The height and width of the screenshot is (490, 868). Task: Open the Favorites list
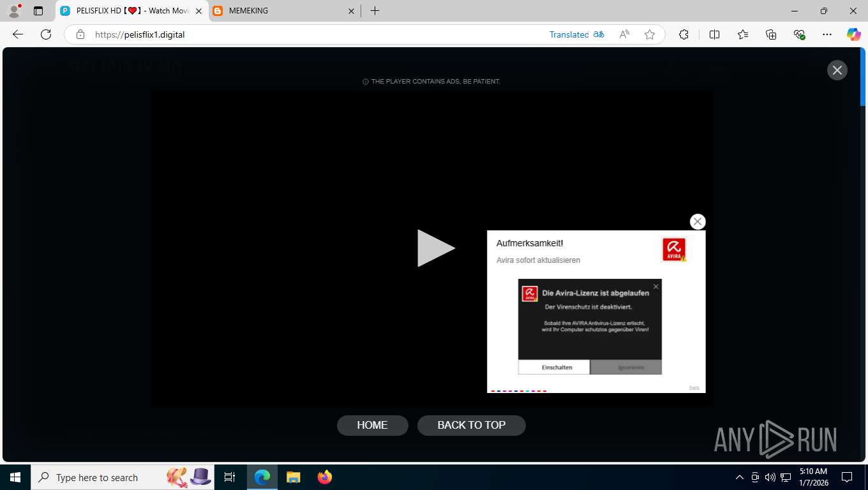click(x=743, y=34)
